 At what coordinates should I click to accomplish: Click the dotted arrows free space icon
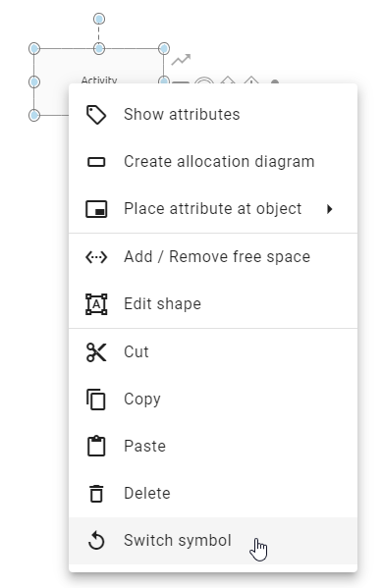(x=96, y=257)
